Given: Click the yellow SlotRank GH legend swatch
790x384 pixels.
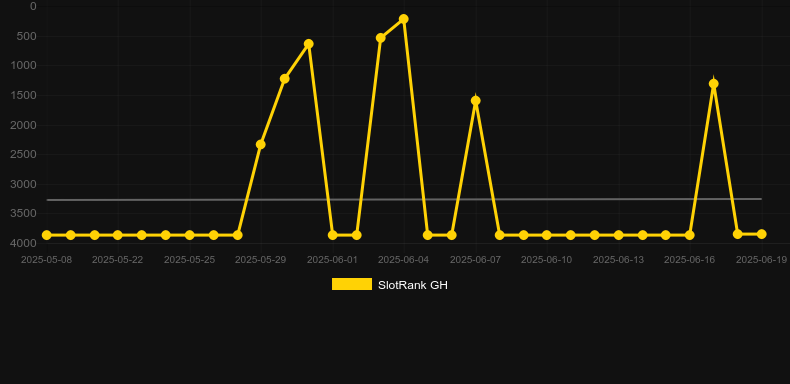Looking at the screenshot, I should tap(352, 284).
